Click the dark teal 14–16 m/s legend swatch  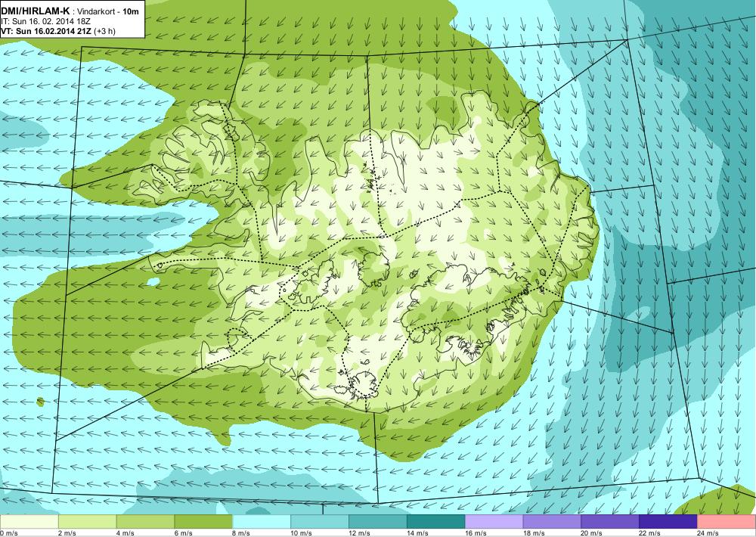(x=436, y=522)
